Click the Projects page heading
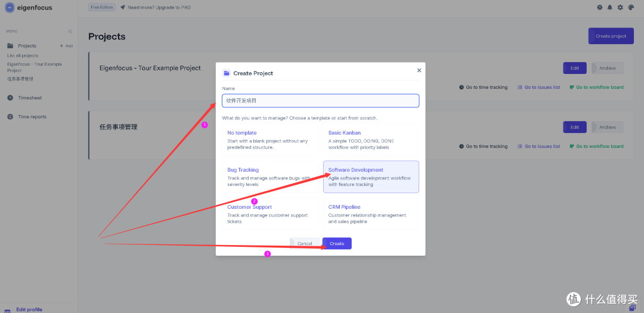644x313 pixels. coord(107,36)
